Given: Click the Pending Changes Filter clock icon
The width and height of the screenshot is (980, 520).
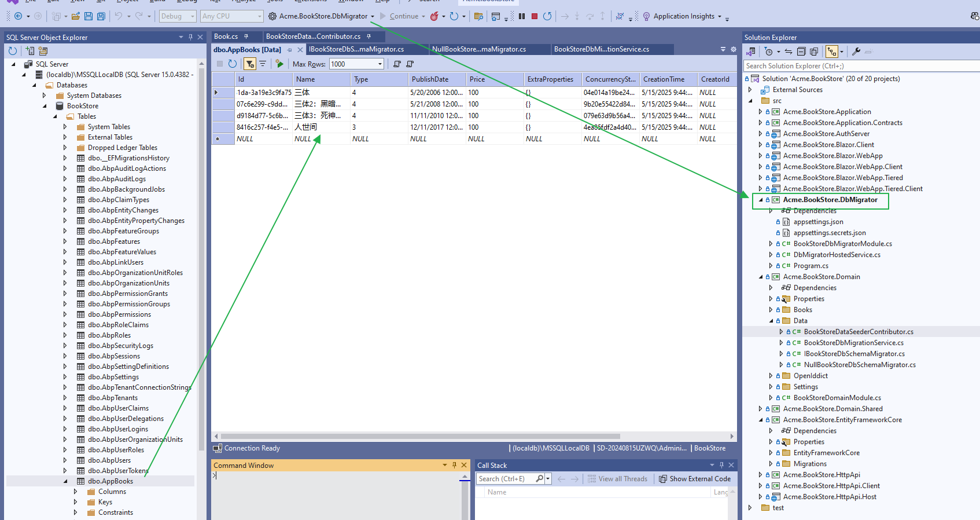Looking at the screenshot, I should [769, 52].
